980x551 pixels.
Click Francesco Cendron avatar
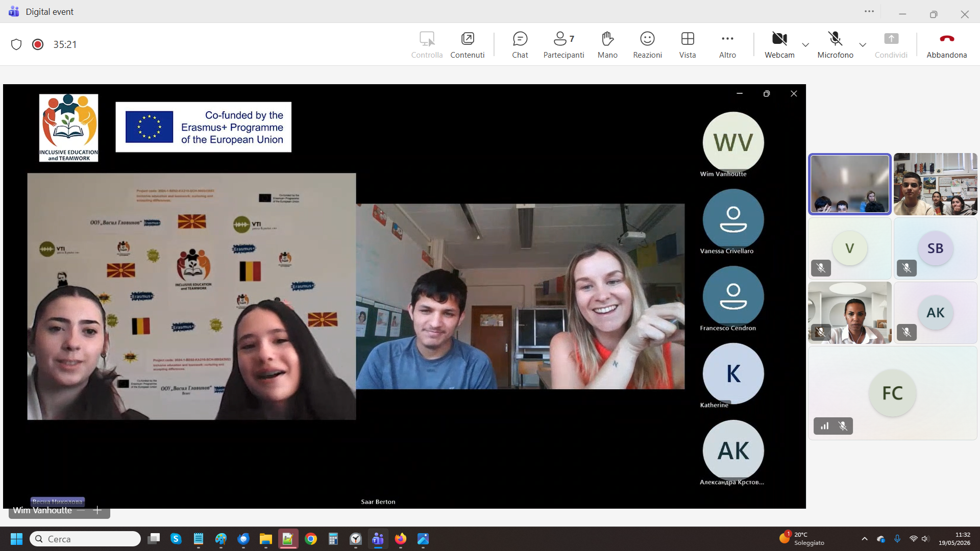click(x=733, y=296)
